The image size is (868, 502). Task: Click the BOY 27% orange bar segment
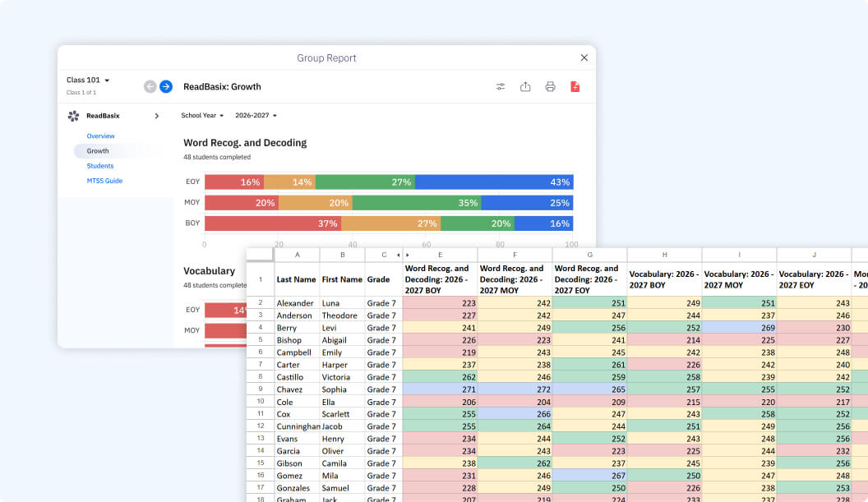(x=390, y=223)
